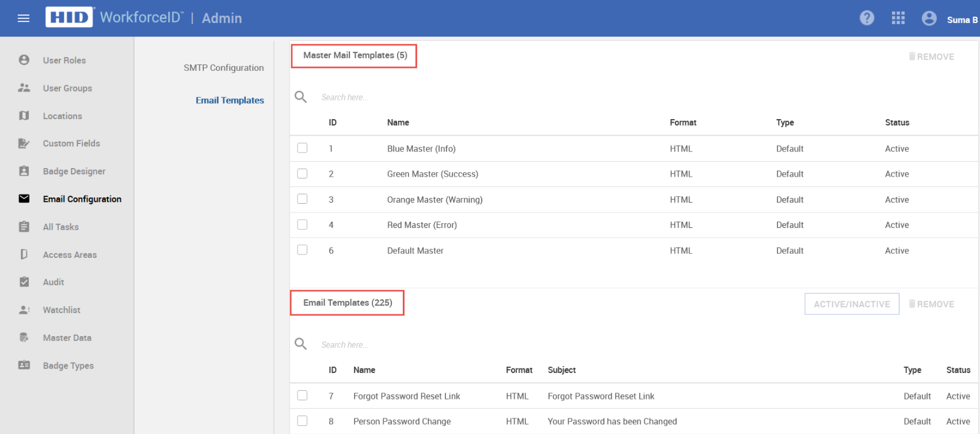Open the hamburger navigation menu
This screenshot has width=980, height=434.
pos(24,18)
